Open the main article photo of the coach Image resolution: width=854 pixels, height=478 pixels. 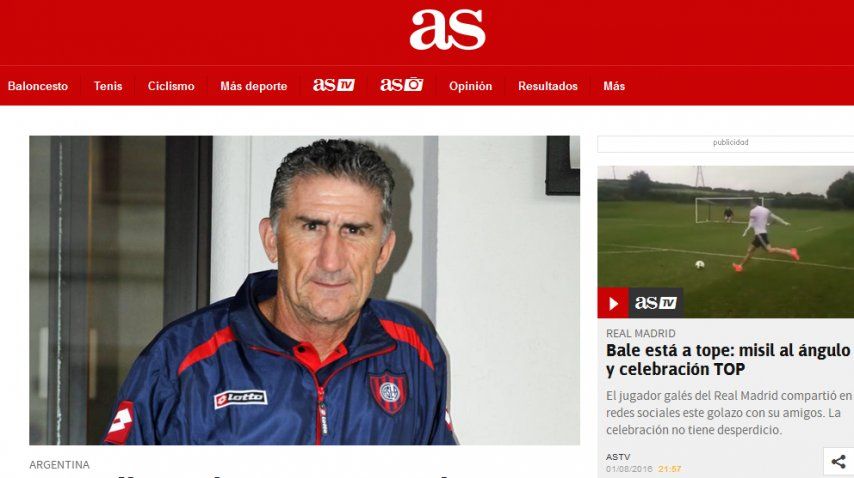304,290
